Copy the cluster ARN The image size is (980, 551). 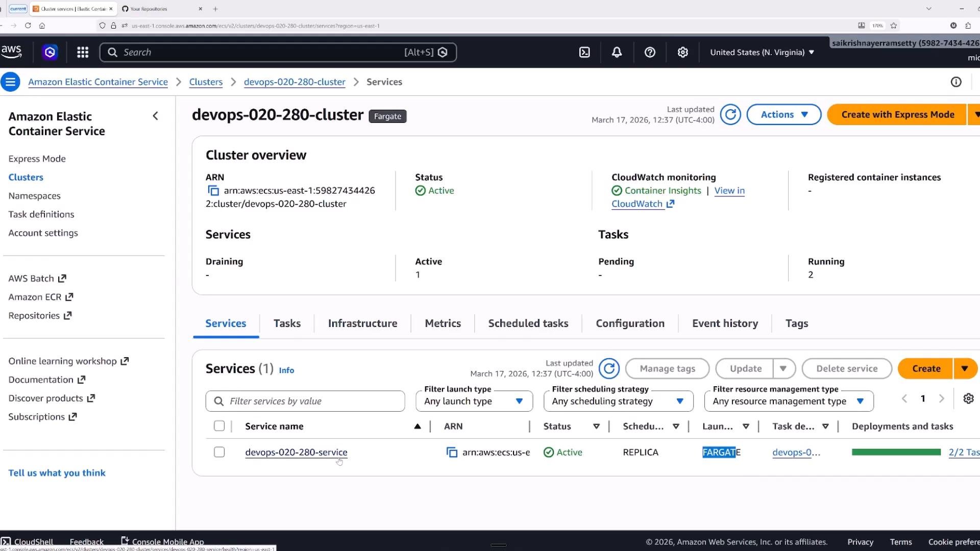click(213, 190)
